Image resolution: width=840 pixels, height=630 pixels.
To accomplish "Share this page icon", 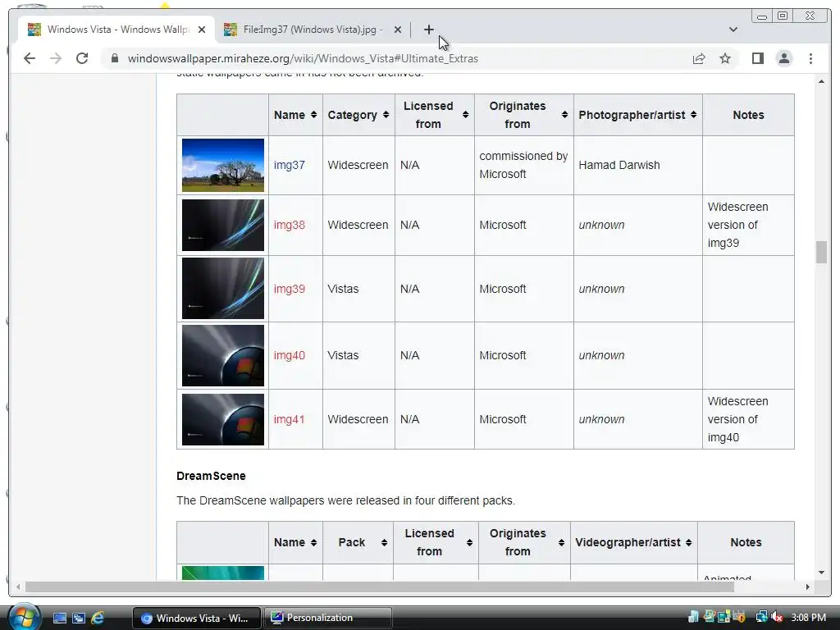I will click(x=699, y=58).
